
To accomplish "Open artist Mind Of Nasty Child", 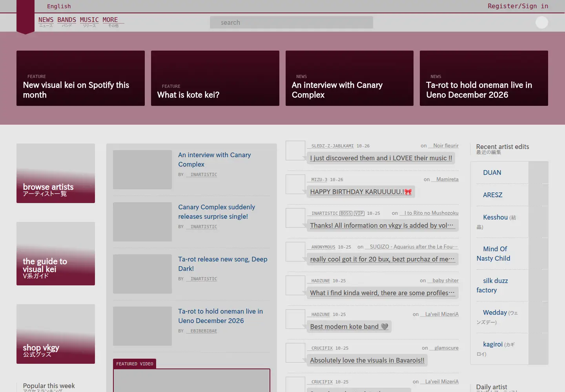I will [x=494, y=254].
